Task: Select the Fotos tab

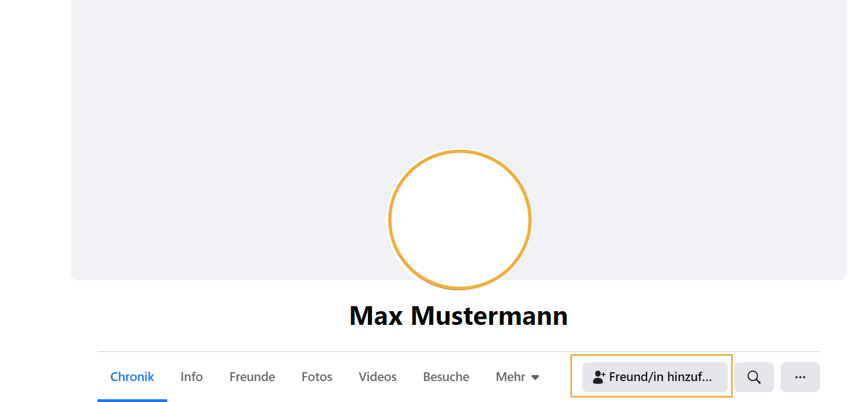Action: (x=317, y=377)
